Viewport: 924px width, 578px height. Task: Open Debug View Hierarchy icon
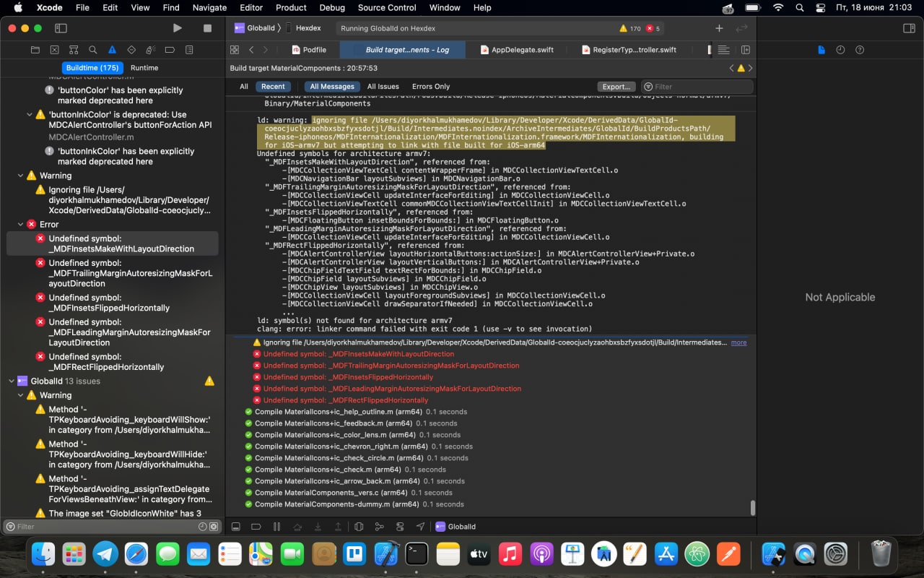tap(359, 527)
